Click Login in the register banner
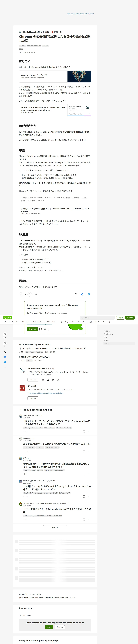 point(44,329)
